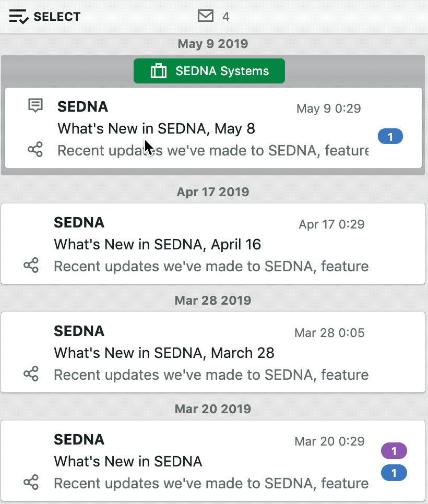Click purple badge on Mar 20 message

pyautogui.click(x=394, y=451)
